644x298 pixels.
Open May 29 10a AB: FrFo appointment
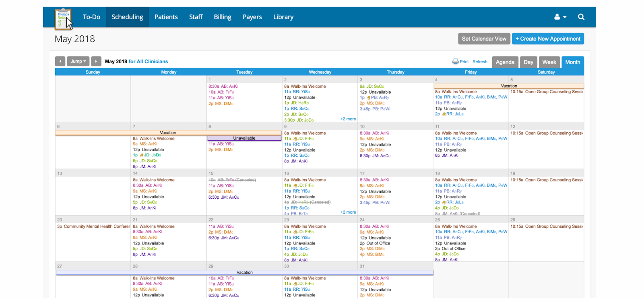pyautogui.click(x=221, y=278)
